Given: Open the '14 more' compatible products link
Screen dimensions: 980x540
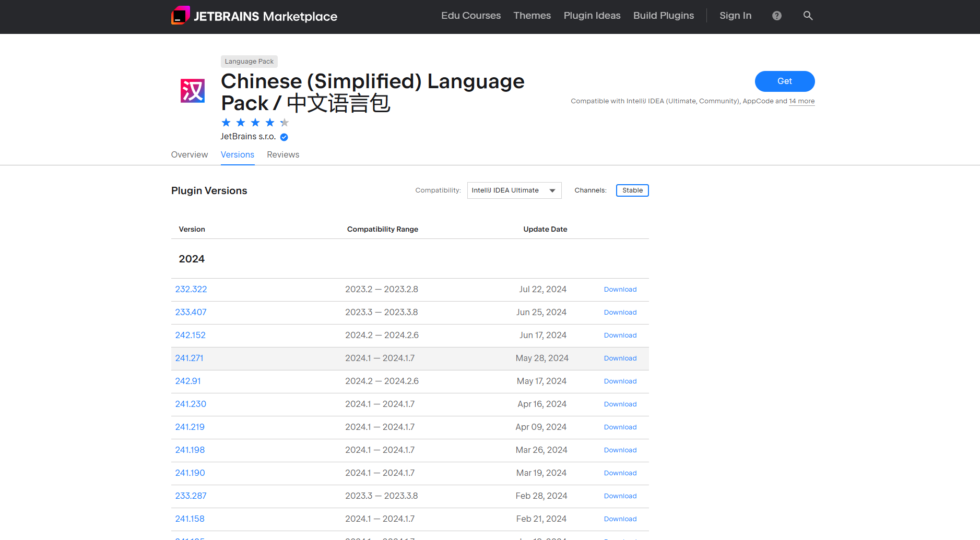Looking at the screenshot, I should [801, 101].
